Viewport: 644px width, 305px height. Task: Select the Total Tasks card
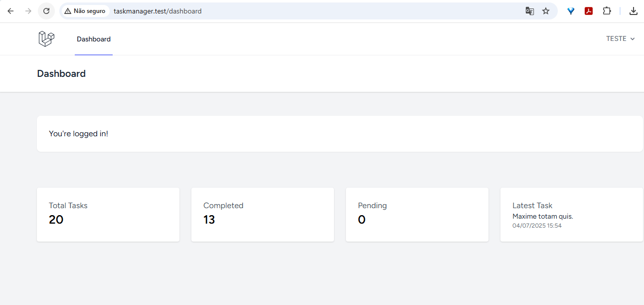pyautogui.click(x=108, y=214)
